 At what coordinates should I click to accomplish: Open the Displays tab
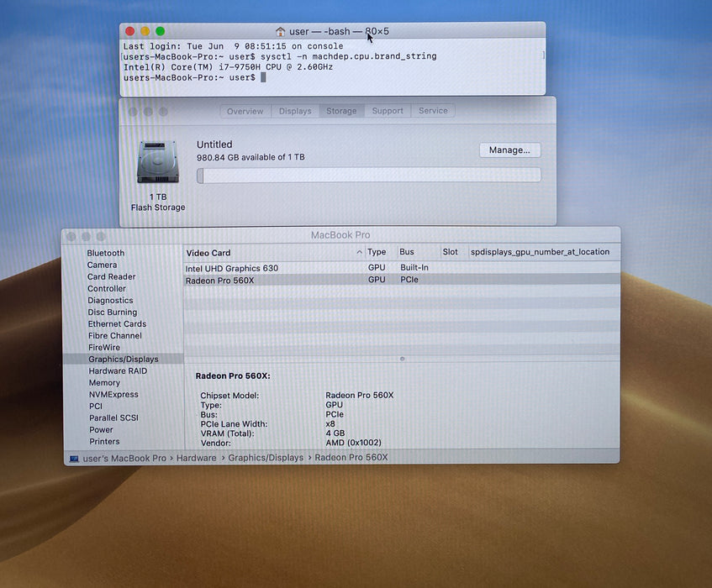[295, 111]
